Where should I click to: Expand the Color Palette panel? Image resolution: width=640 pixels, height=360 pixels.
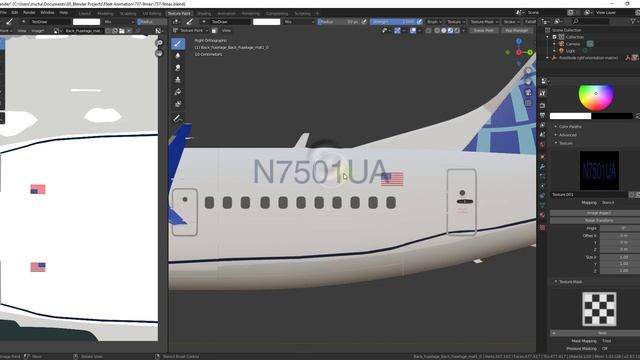[x=570, y=127]
